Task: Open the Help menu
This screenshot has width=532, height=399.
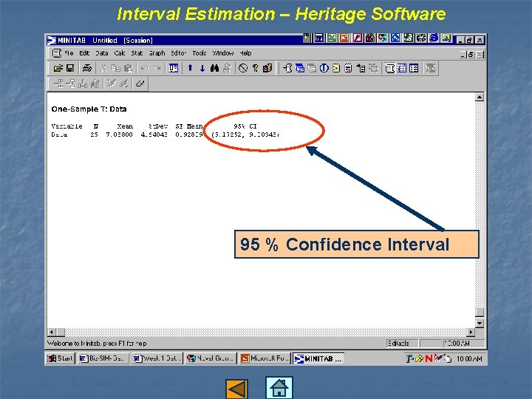Action: coord(245,53)
